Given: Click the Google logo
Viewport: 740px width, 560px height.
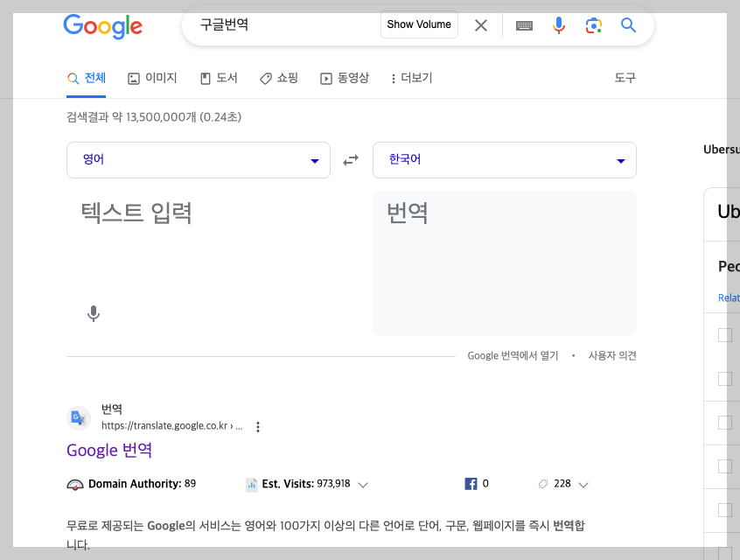Looking at the screenshot, I should click(103, 26).
